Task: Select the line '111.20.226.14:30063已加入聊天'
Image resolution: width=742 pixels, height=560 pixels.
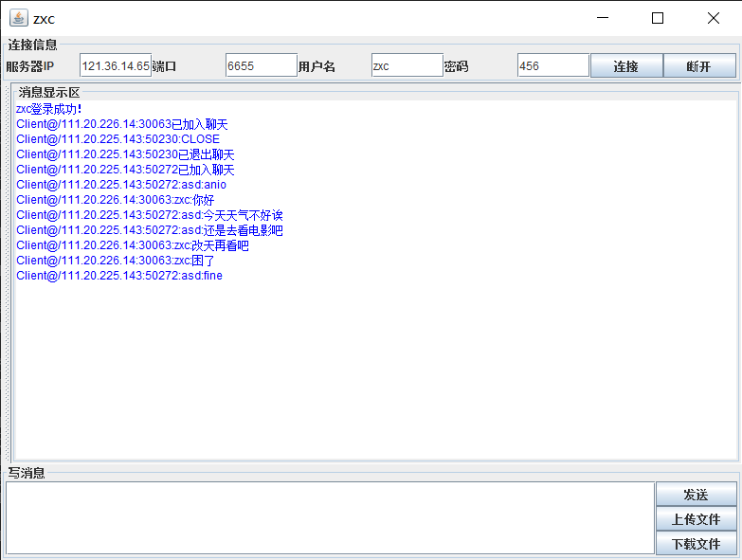Action: click(x=122, y=124)
